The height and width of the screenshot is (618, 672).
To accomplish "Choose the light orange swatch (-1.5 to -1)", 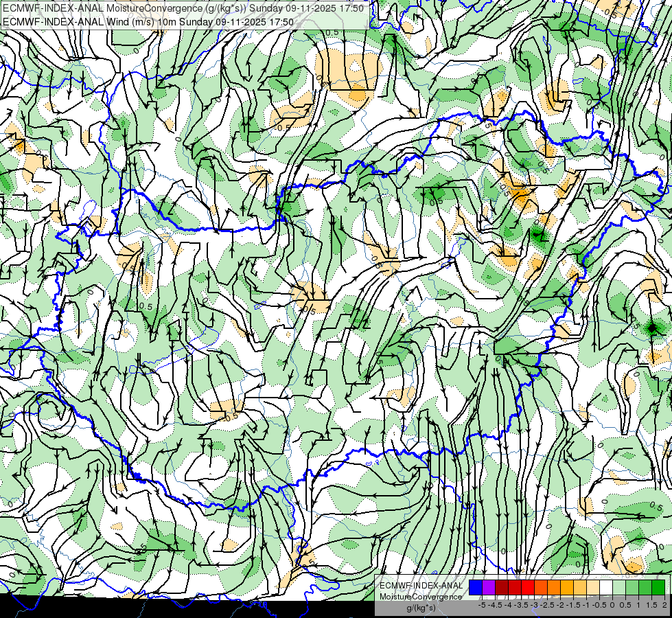I will click(580, 587).
